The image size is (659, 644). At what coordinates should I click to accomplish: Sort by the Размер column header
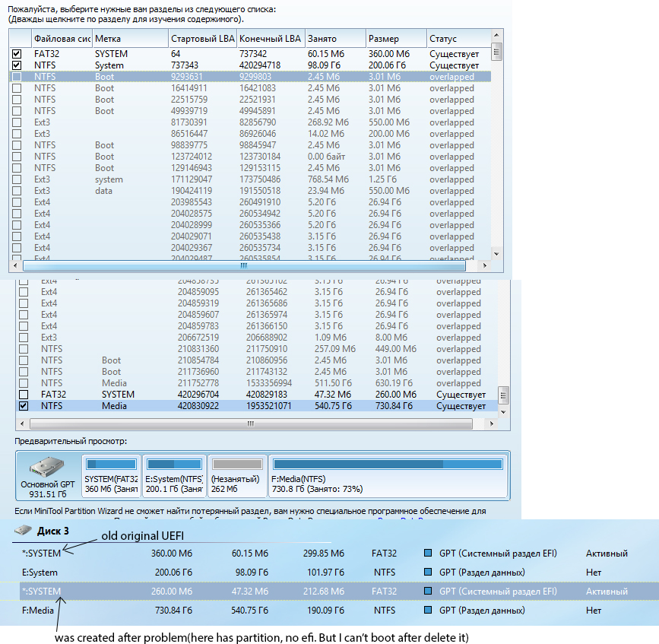click(394, 39)
